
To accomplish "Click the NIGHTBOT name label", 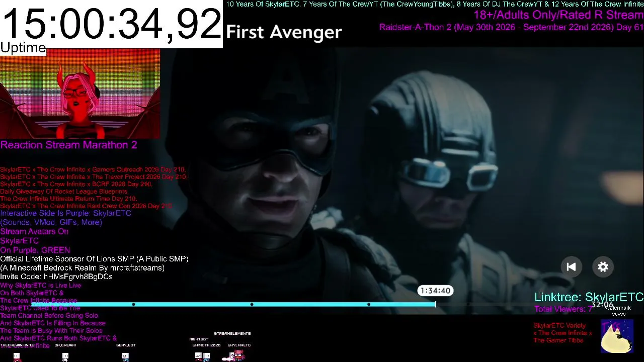I will (199, 339).
